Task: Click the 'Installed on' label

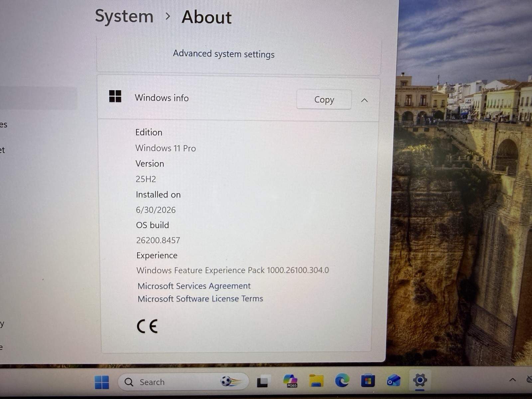Action: (158, 195)
